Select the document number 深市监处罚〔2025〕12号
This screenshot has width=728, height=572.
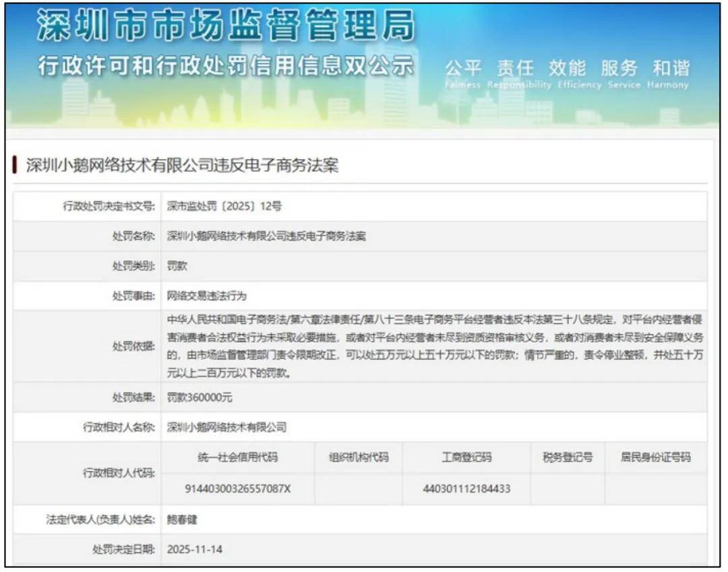click(224, 206)
